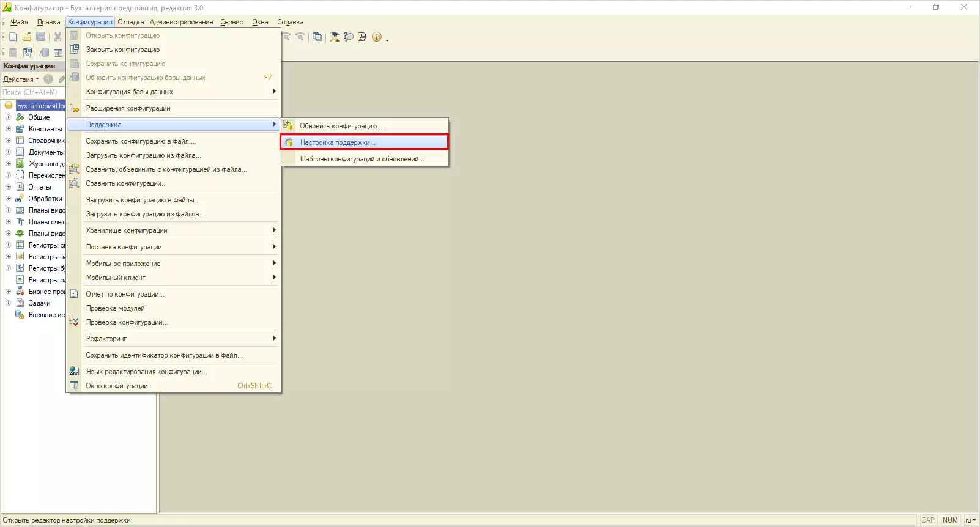Open the Рефакторинг submenu
Image resolution: width=980 pixels, height=527 pixels.
click(174, 339)
